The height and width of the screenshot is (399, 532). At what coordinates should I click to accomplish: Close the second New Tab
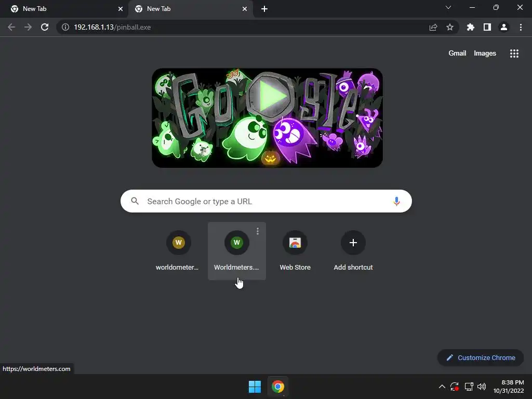click(245, 9)
